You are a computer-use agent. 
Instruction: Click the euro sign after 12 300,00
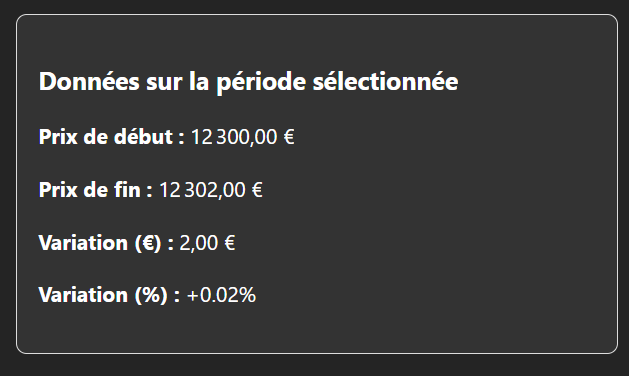point(289,137)
